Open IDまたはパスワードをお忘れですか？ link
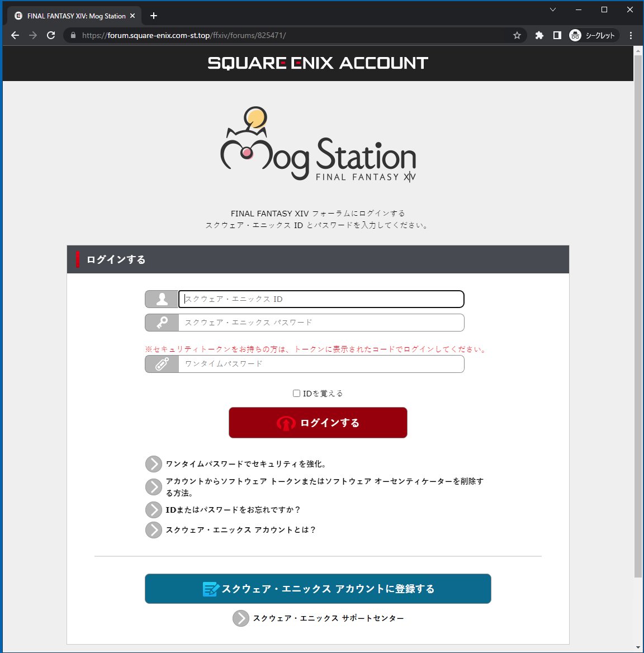Image resolution: width=644 pixels, height=653 pixels. pos(233,510)
